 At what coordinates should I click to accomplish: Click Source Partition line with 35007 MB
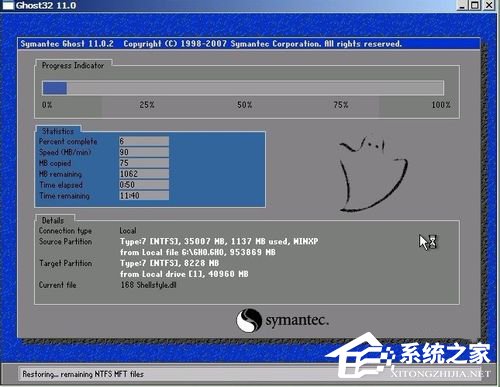(x=219, y=241)
